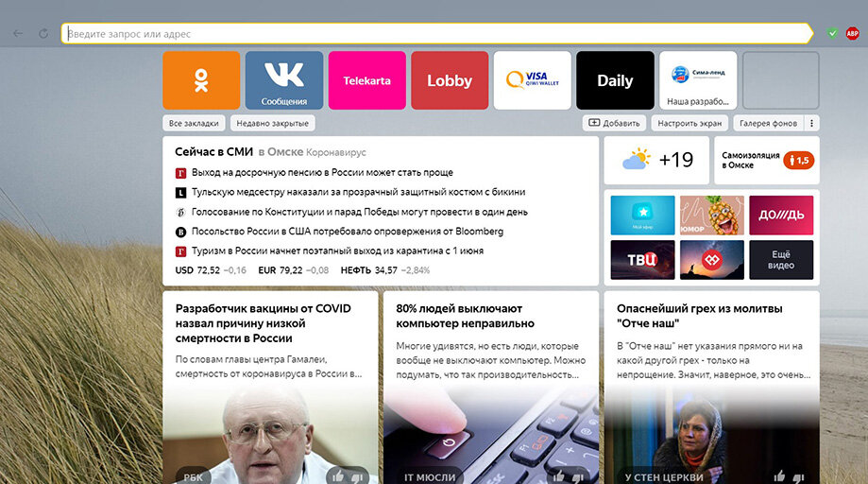
Task: Reload the page with refresh icon
Action: pyautogui.click(x=43, y=34)
